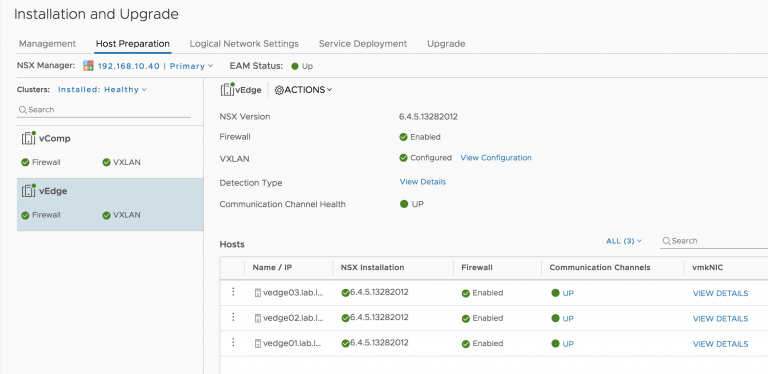The width and height of the screenshot is (768, 374).
Task: Open the ALL (3) hosts filter dropdown
Action: point(624,241)
